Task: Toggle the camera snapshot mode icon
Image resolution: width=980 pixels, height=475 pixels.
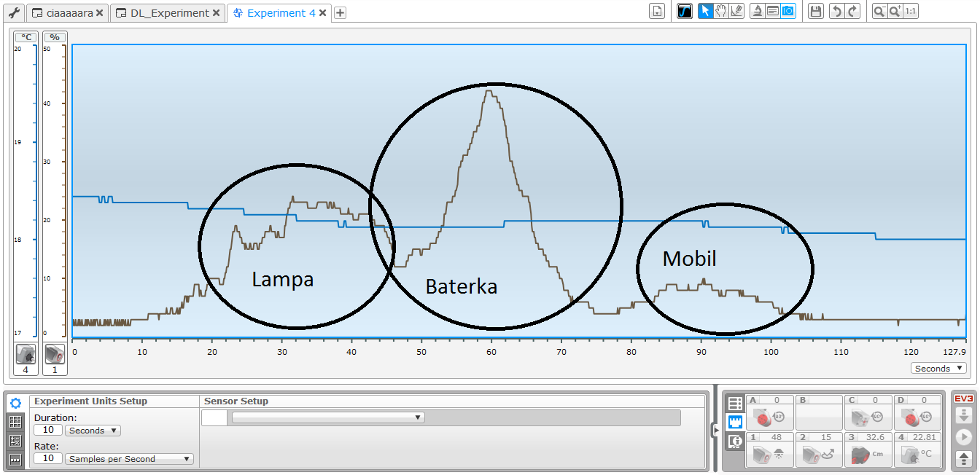Action: click(x=788, y=11)
